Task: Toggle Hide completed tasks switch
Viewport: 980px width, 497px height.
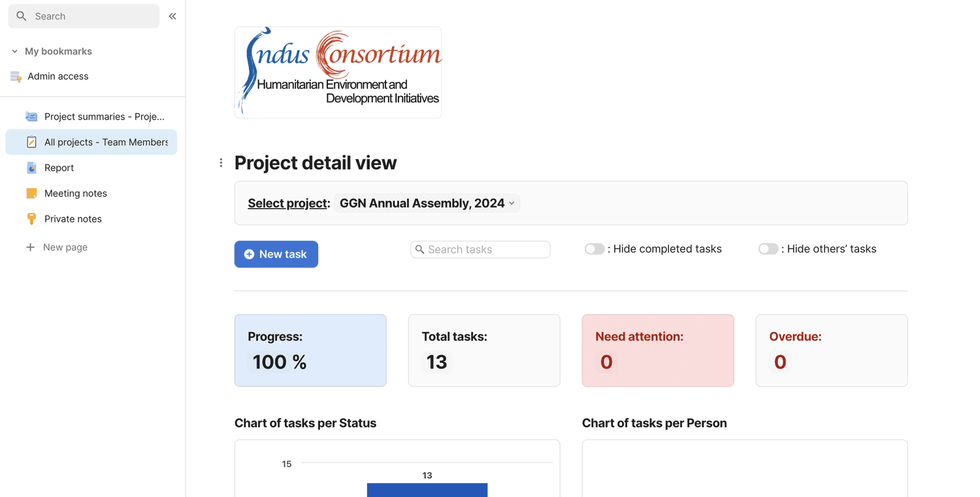Action: [595, 249]
